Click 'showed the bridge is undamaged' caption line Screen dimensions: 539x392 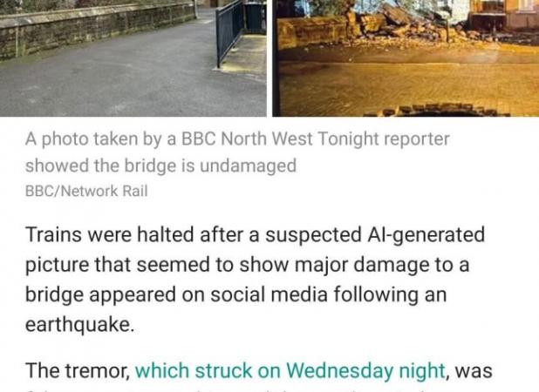pos(160,166)
